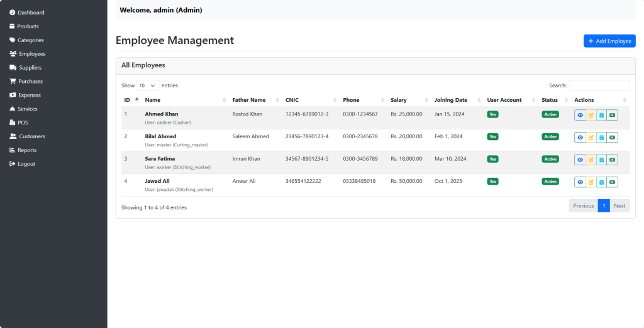This screenshot has width=644, height=328.
Task: View details with Ahmed Khan's eye icon
Action: 580,115
